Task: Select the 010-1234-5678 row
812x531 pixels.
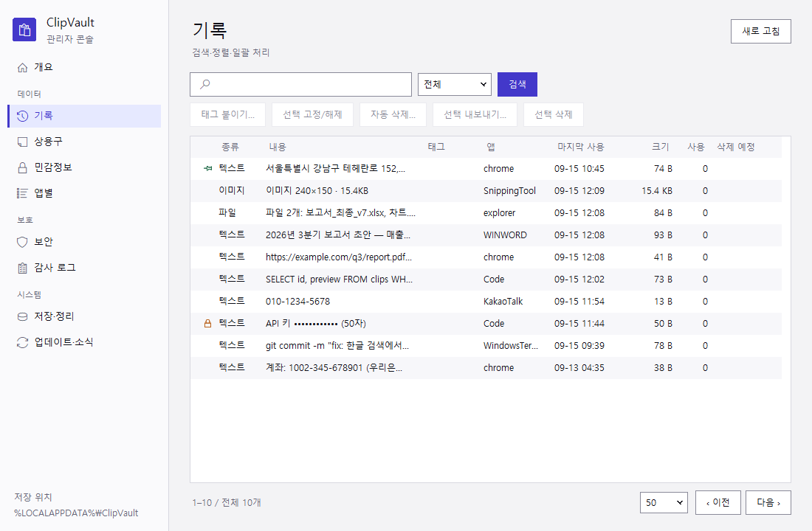Action: coord(486,302)
